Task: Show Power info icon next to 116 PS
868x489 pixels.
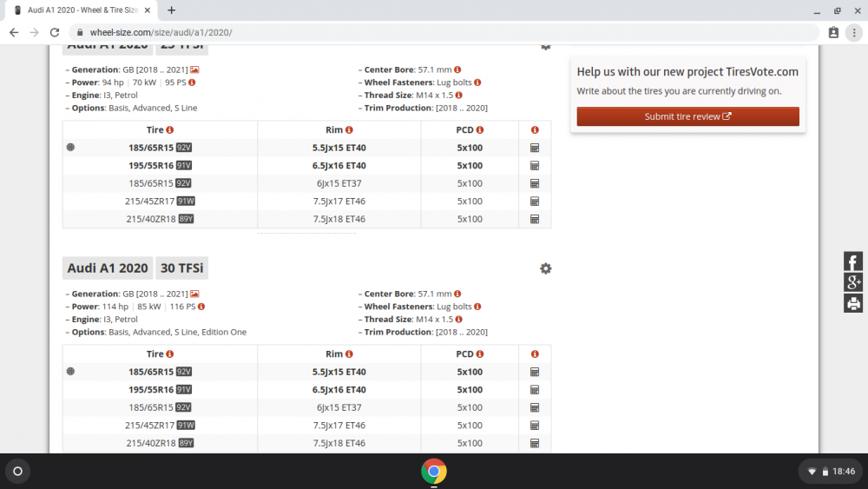Action: click(201, 307)
